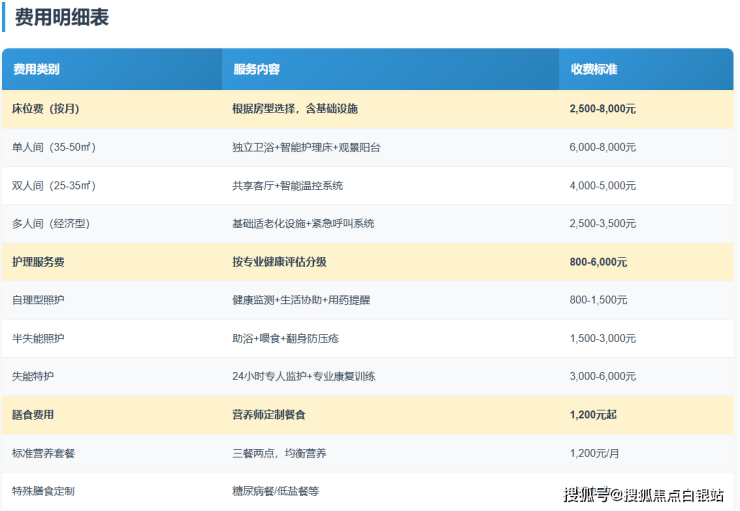Click the 搜狐号@搜狐焦点白银站 watermark
Image resolution: width=740 pixels, height=511 pixels.
(x=643, y=494)
